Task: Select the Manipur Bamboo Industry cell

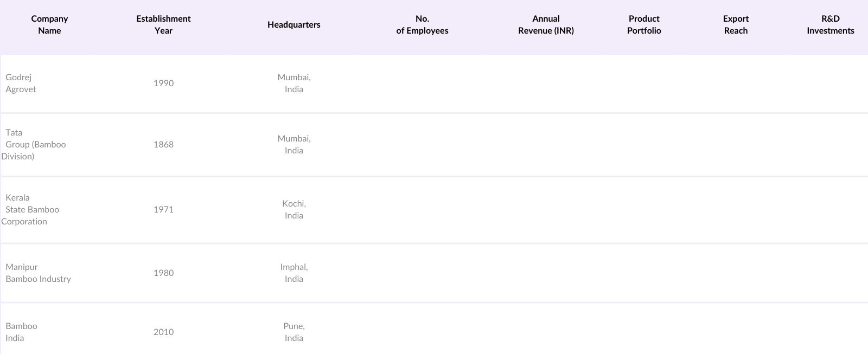Action: pyautogui.click(x=38, y=273)
